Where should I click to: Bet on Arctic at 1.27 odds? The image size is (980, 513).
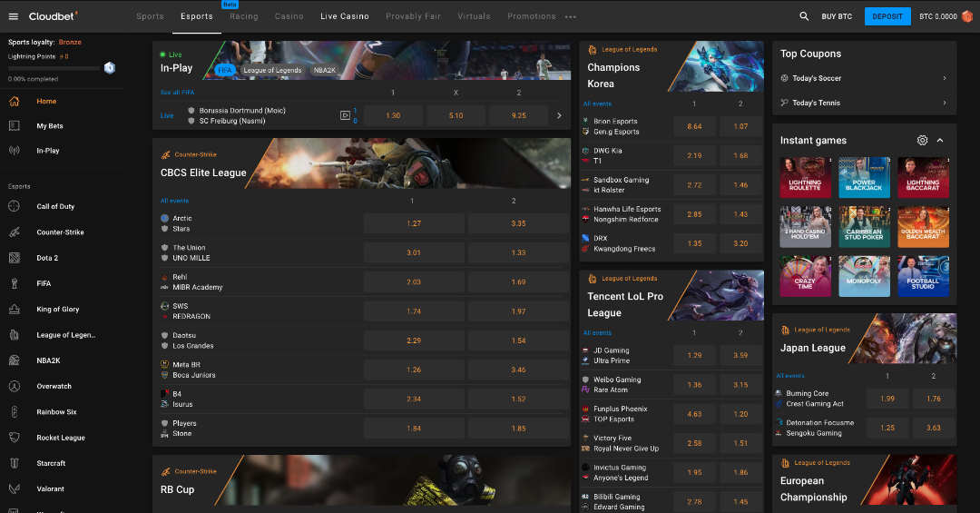(414, 223)
